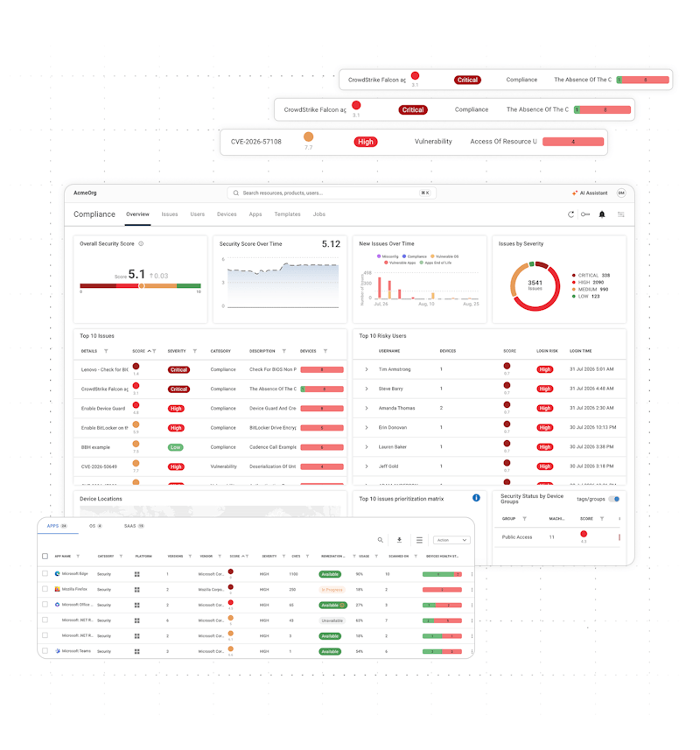Toggle the tags/groups switch
This screenshot has height=750, width=700.
point(614,499)
